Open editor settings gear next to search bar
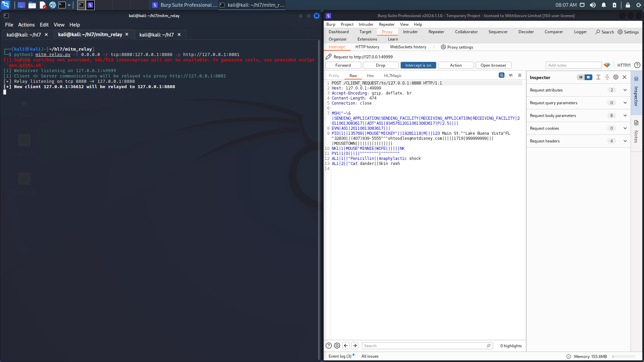644x362 pixels. point(337,346)
